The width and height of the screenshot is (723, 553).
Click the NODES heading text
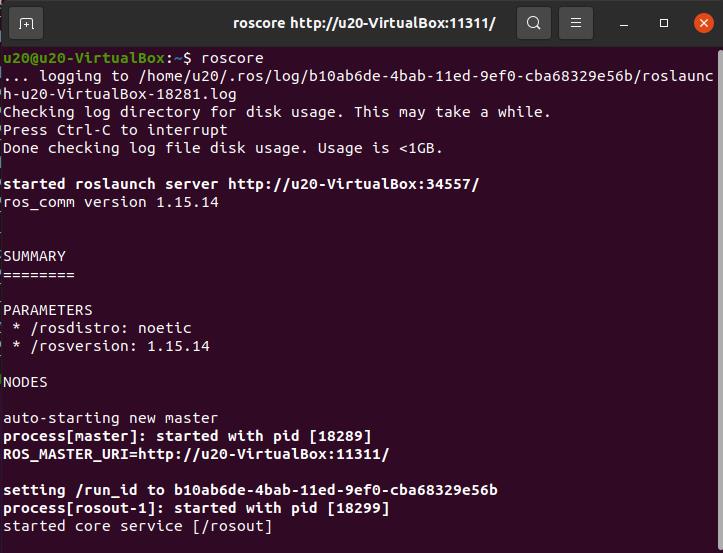(25, 382)
